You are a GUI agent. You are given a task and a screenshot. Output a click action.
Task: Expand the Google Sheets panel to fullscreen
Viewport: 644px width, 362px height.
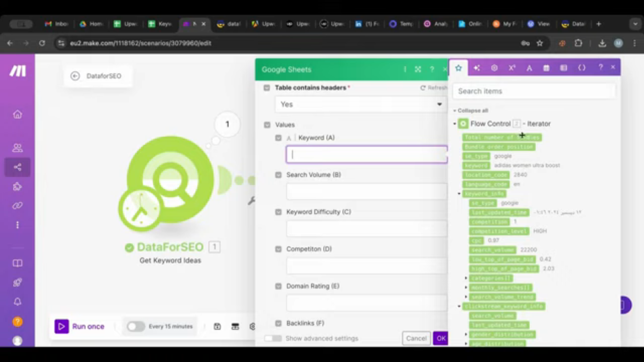click(418, 69)
